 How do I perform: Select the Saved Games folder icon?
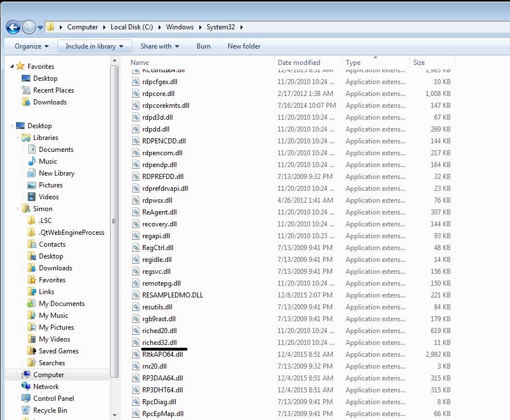click(x=32, y=351)
